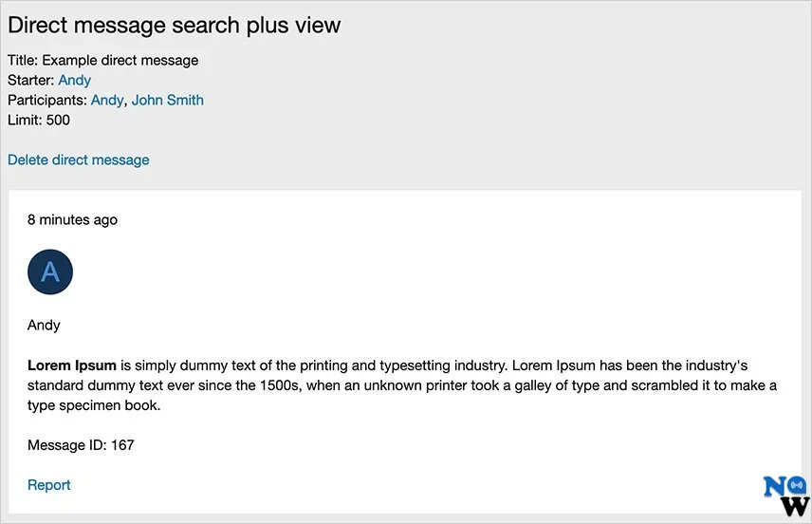Click the "Starter:" label
The width and height of the screenshot is (812, 524).
coord(30,80)
